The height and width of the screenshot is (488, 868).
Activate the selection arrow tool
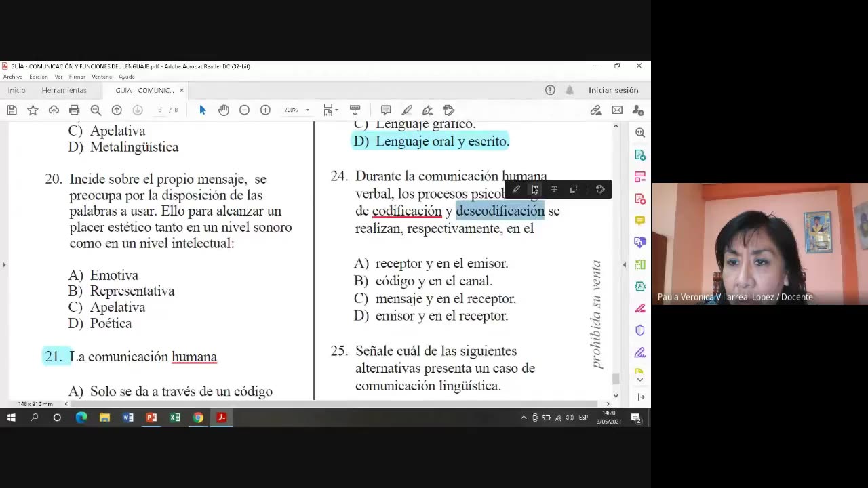[x=202, y=110]
